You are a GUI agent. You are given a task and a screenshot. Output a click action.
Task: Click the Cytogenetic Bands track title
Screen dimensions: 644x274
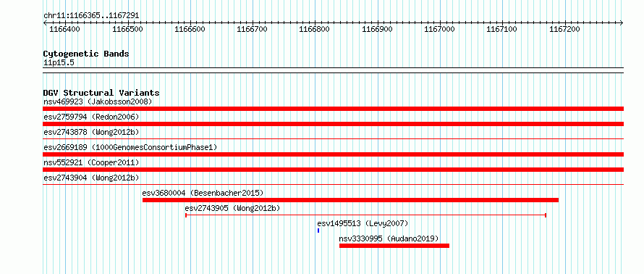click(86, 54)
